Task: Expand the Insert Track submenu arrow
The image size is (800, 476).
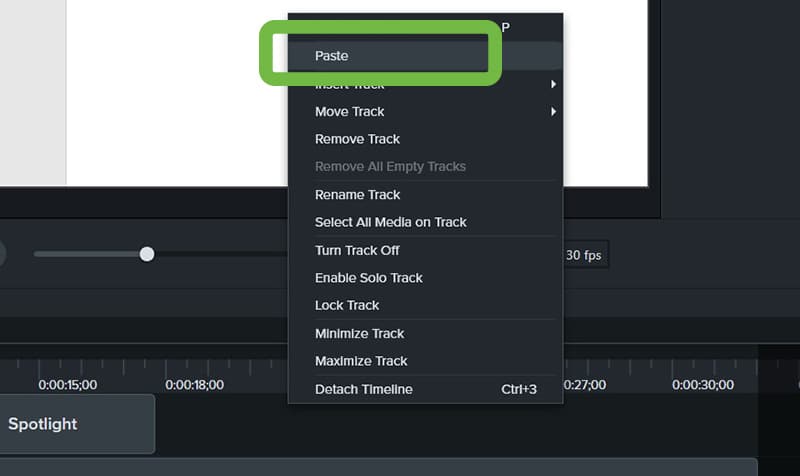Action: (553, 84)
